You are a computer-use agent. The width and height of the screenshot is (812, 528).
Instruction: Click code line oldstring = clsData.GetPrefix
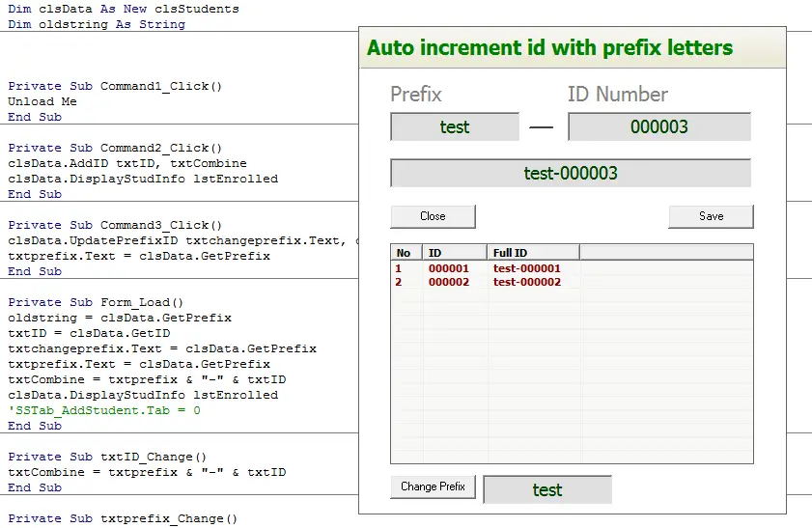[120, 318]
